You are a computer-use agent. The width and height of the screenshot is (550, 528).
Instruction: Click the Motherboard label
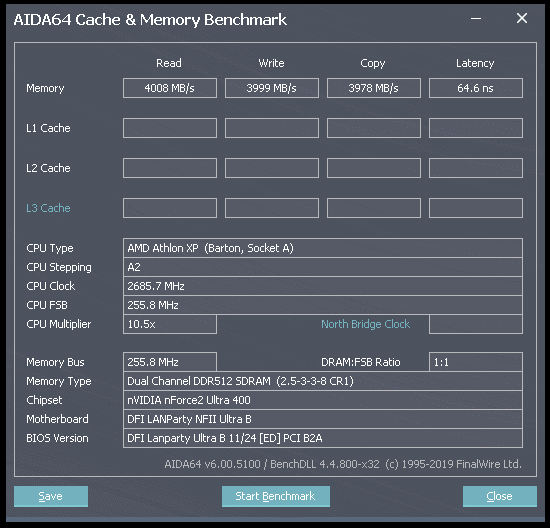click(58, 419)
